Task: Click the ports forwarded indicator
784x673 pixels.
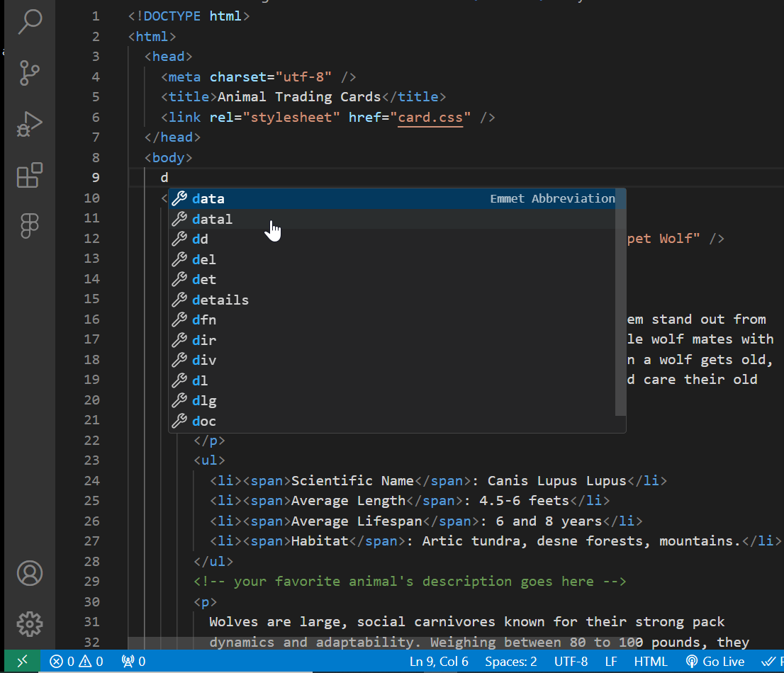Action: point(133,662)
